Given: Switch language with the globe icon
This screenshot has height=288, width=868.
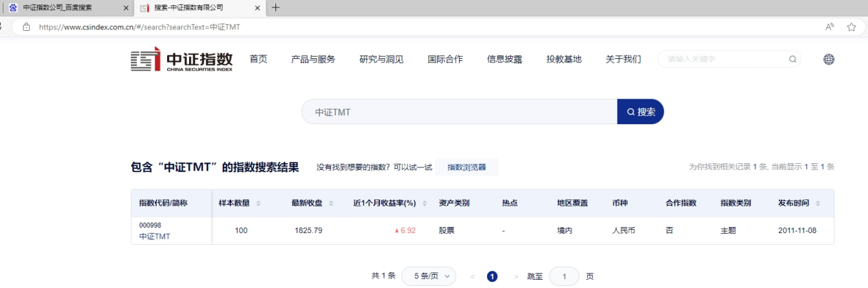Looking at the screenshot, I should [x=829, y=59].
